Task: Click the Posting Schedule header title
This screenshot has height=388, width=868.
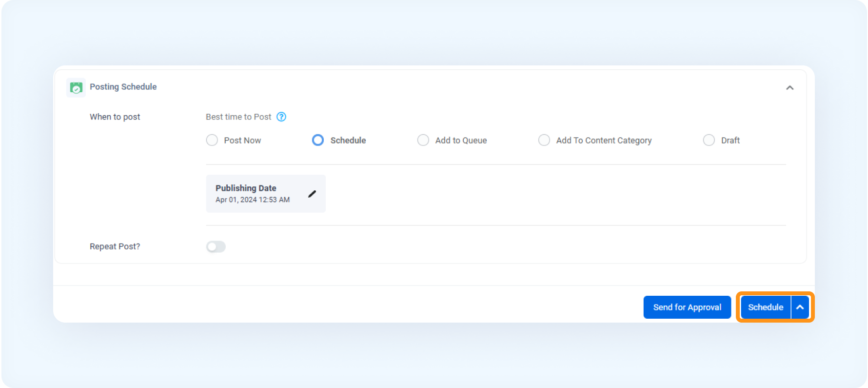Action: tap(123, 87)
